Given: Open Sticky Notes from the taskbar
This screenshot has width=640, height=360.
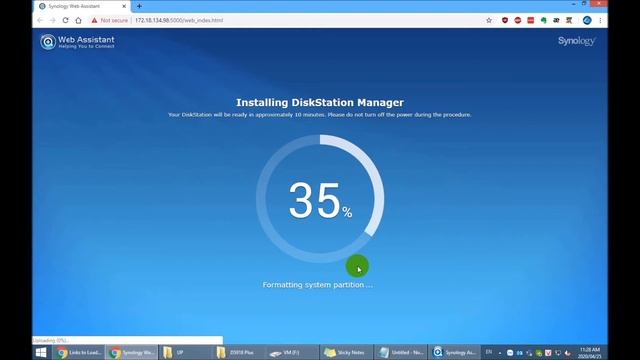Looking at the screenshot, I should tap(346, 352).
